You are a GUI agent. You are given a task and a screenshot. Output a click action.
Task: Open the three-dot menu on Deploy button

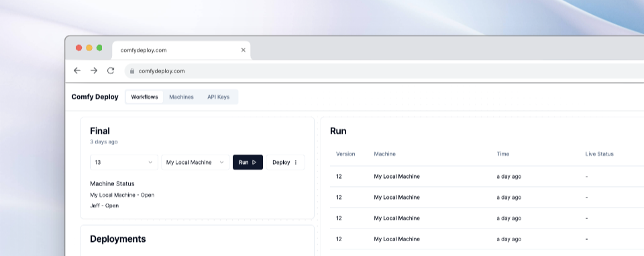click(296, 162)
